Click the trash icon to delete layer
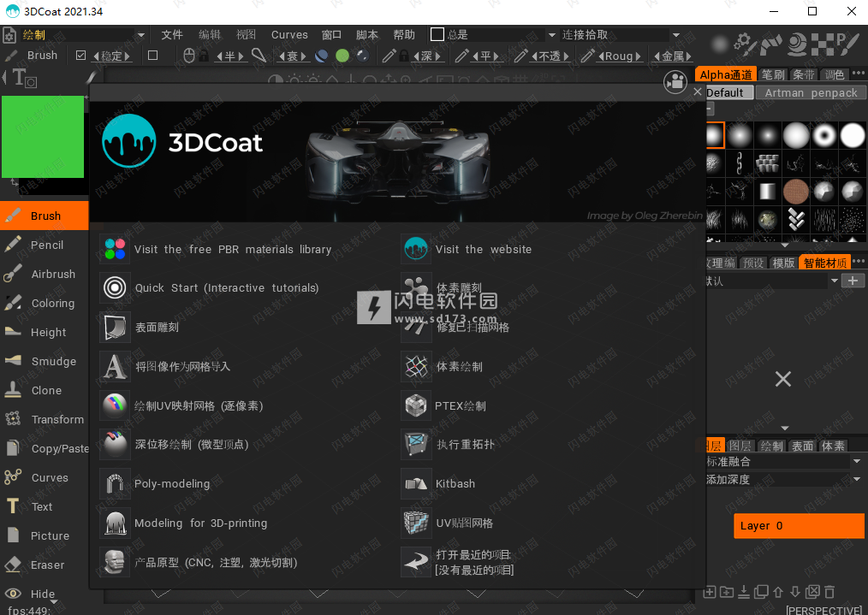868x615 pixels. tap(829, 592)
